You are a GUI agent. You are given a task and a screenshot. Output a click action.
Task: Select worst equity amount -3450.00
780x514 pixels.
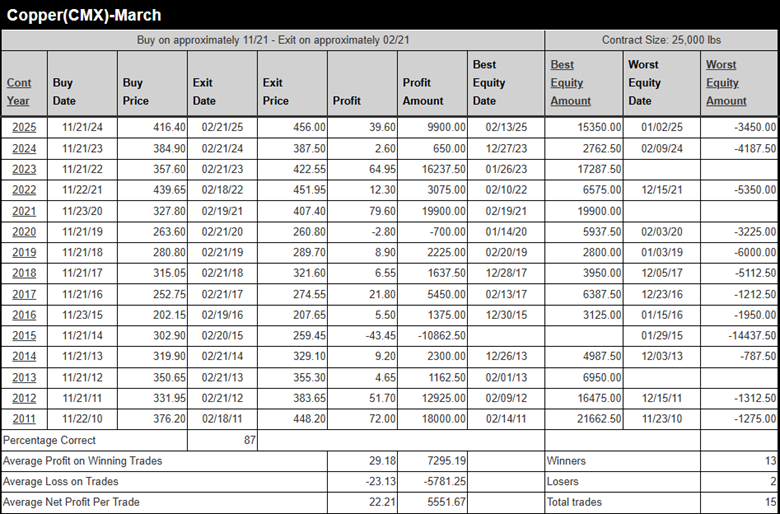(755, 127)
